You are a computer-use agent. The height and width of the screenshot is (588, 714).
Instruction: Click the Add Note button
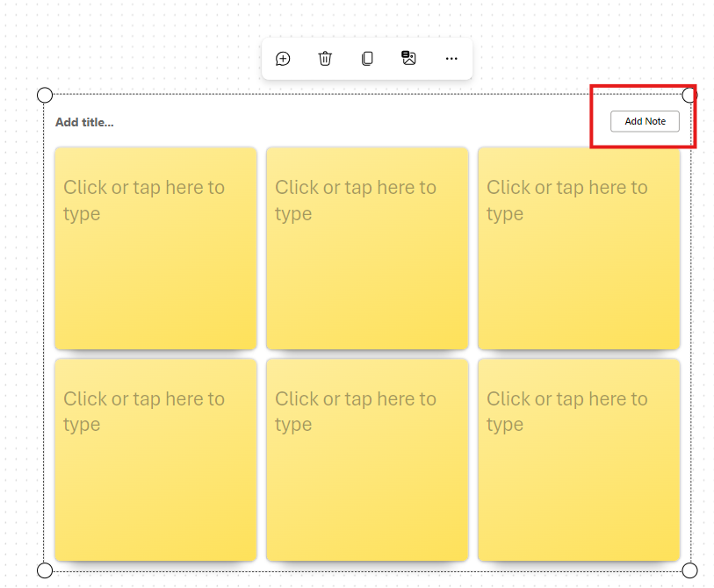point(645,121)
